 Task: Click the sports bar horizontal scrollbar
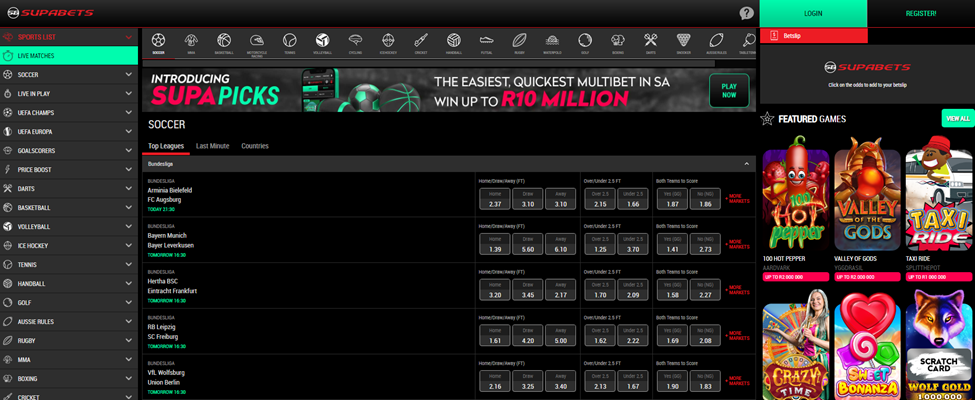(x=428, y=63)
